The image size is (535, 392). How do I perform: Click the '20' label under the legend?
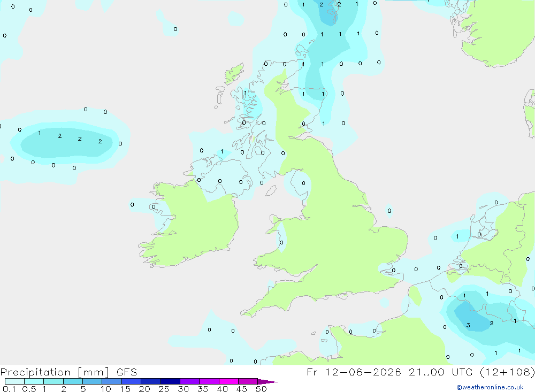[x=144, y=389]
